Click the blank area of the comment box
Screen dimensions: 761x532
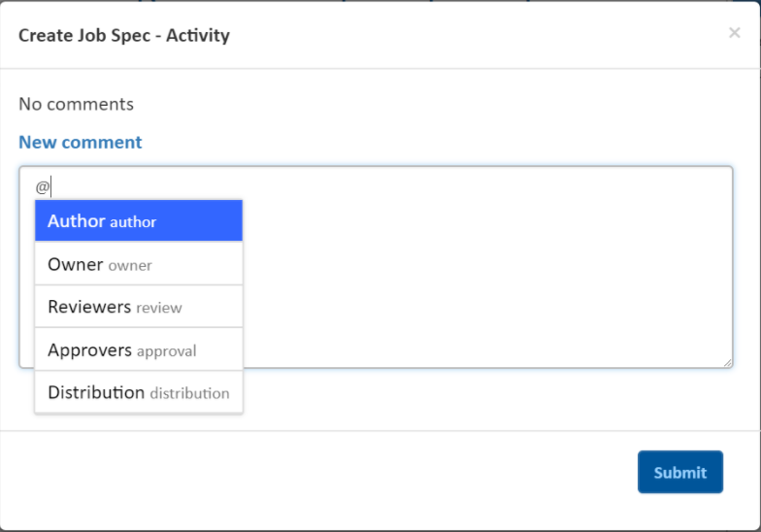tap(485, 272)
